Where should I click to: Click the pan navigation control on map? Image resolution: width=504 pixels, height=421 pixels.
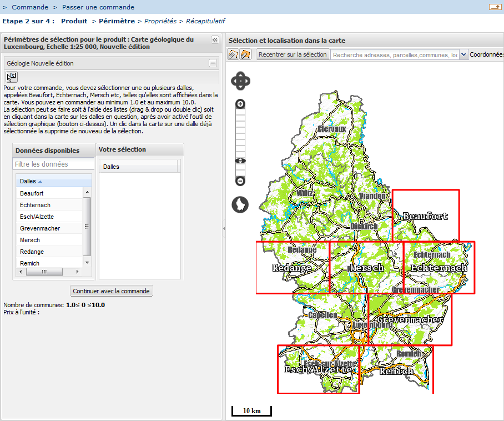pos(240,81)
